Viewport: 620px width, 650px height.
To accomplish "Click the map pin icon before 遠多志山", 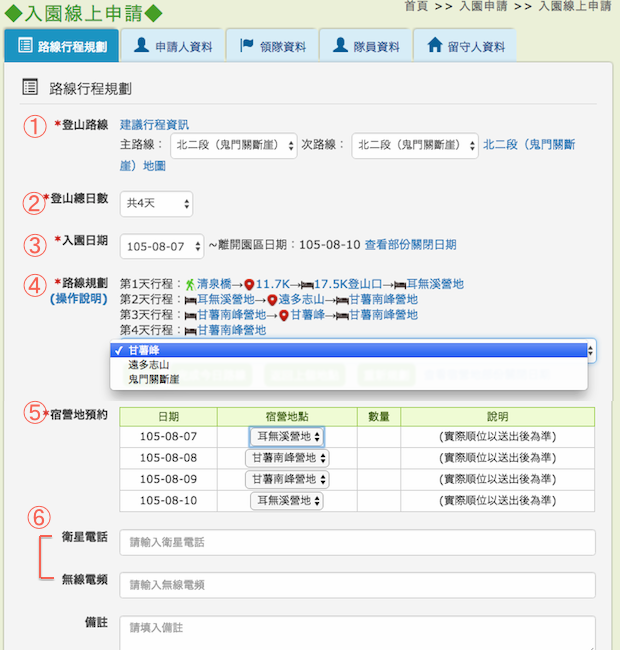I will [x=271, y=299].
